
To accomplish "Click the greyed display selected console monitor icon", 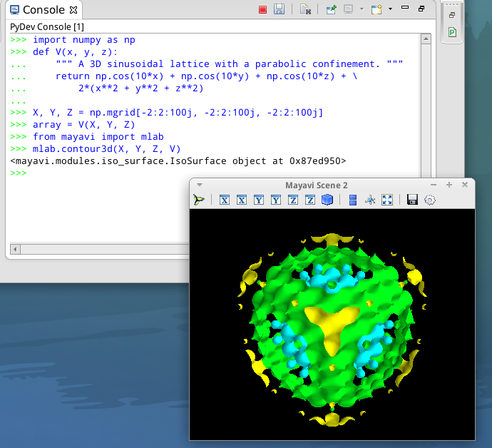I will click(x=348, y=9).
